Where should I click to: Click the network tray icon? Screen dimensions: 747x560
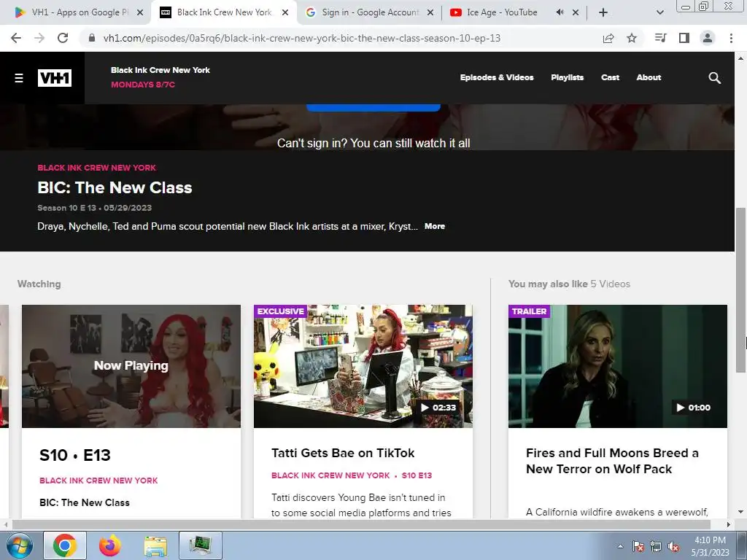click(x=656, y=546)
